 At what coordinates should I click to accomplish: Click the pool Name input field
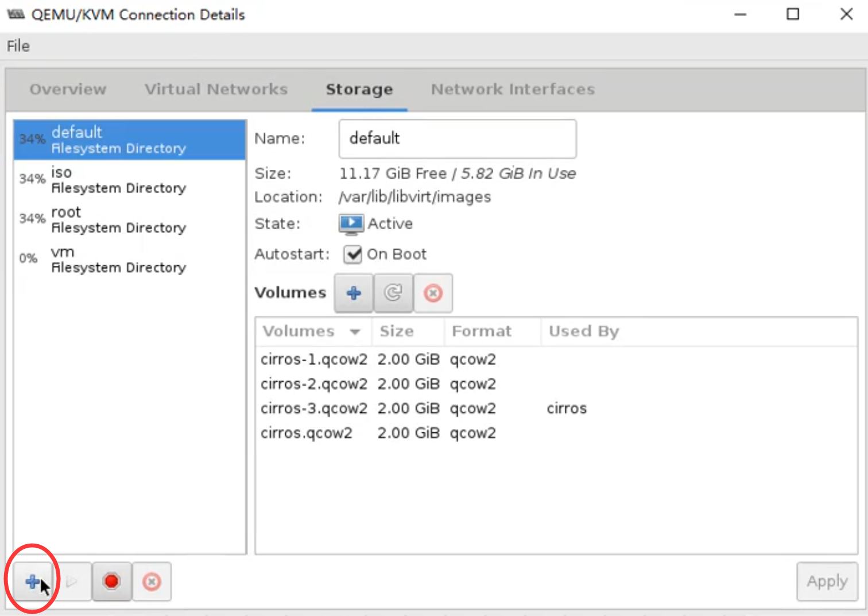pyautogui.click(x=457, y=138)
